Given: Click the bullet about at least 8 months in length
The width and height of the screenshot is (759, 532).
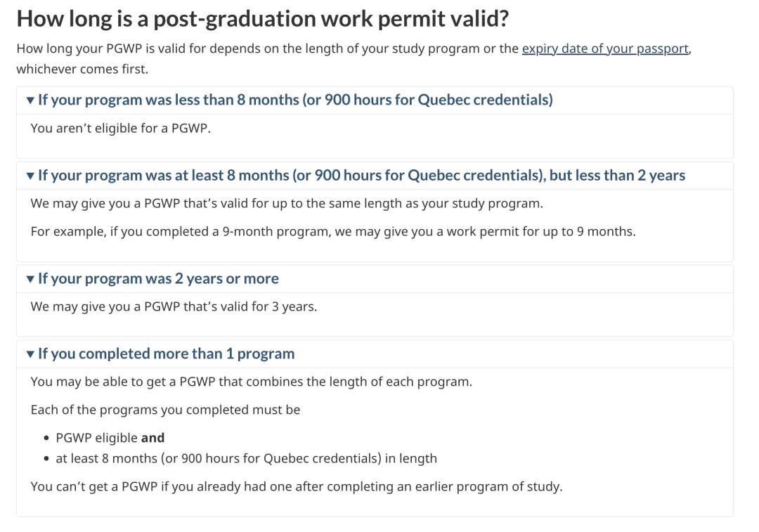Looking at the screenshot, I should pyautogui.click(x=246, y=458).
